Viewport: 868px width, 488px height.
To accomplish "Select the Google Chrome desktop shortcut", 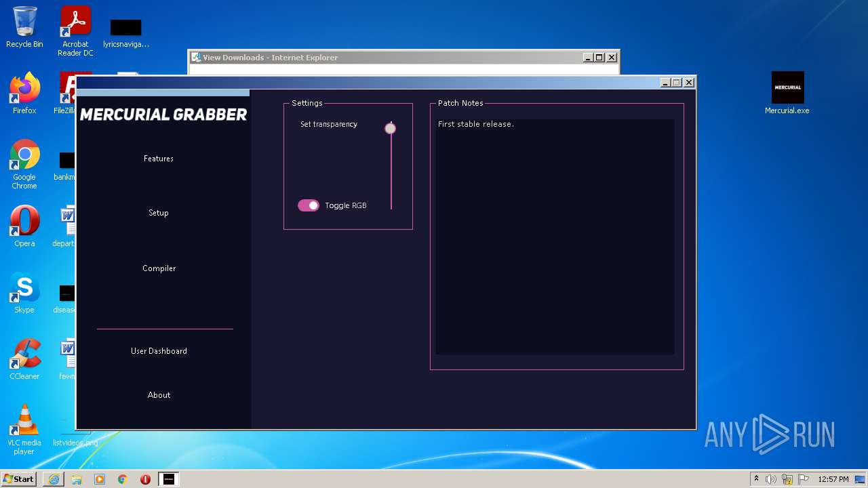I will 24,164.
